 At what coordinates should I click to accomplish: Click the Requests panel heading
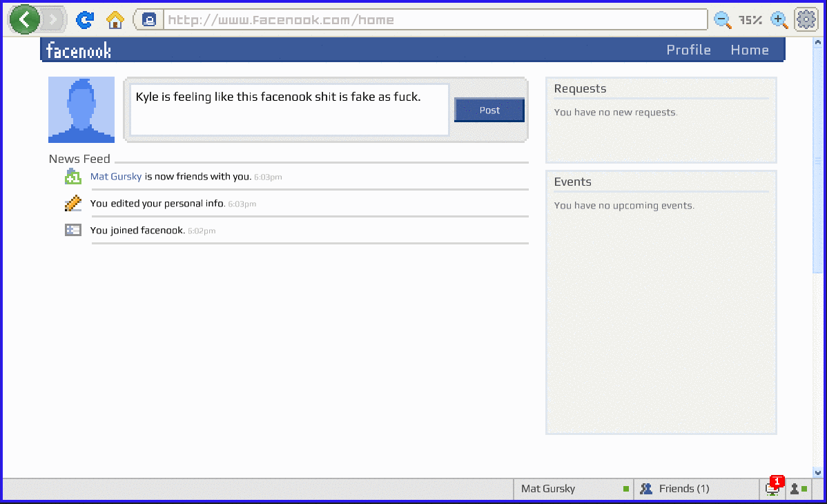[x=580, y=88]
